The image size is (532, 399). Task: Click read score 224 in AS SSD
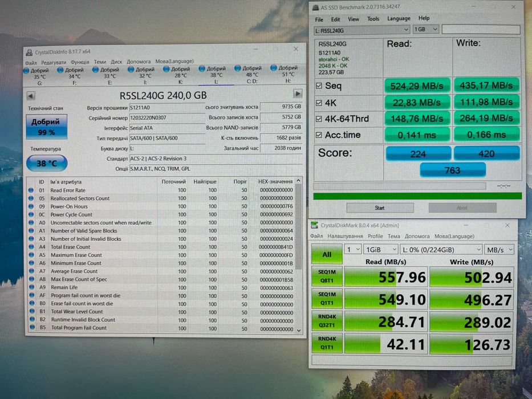point(418,154)
